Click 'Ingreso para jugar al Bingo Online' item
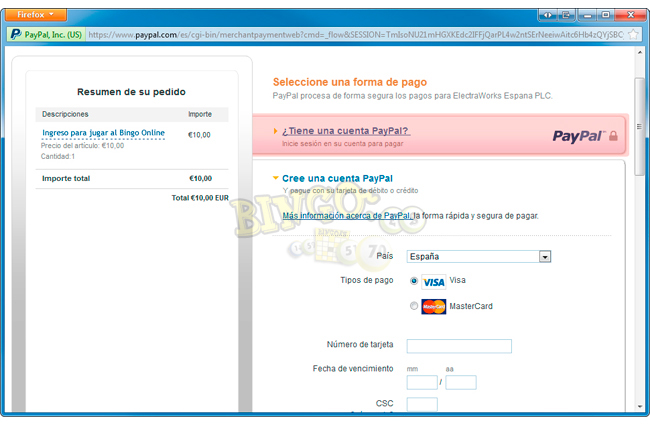 click(103, 133)
